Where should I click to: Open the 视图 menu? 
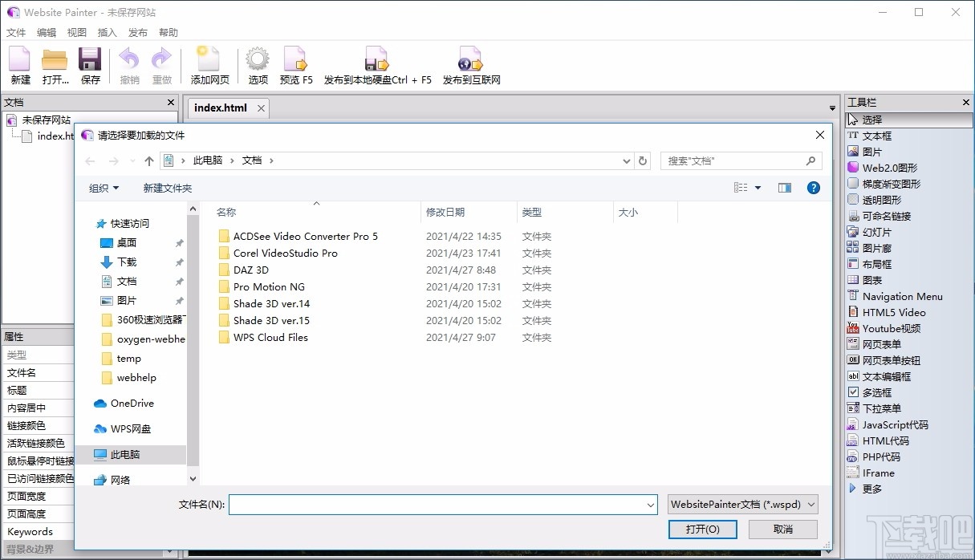[x=77, y=33]
